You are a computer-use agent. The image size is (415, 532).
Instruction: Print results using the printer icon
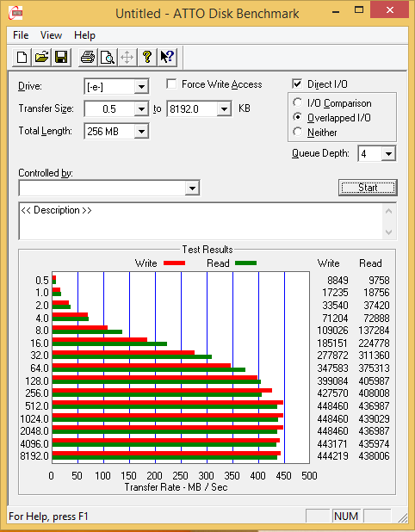88,57
